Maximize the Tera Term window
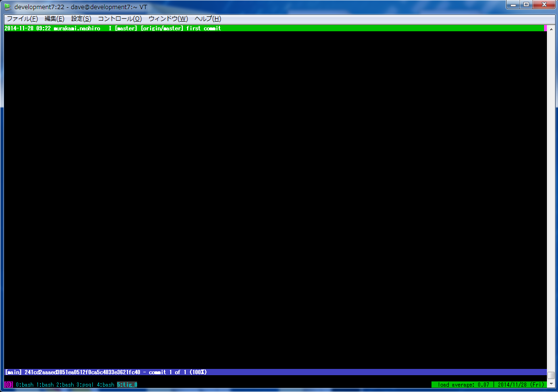 tap(526, 5)
